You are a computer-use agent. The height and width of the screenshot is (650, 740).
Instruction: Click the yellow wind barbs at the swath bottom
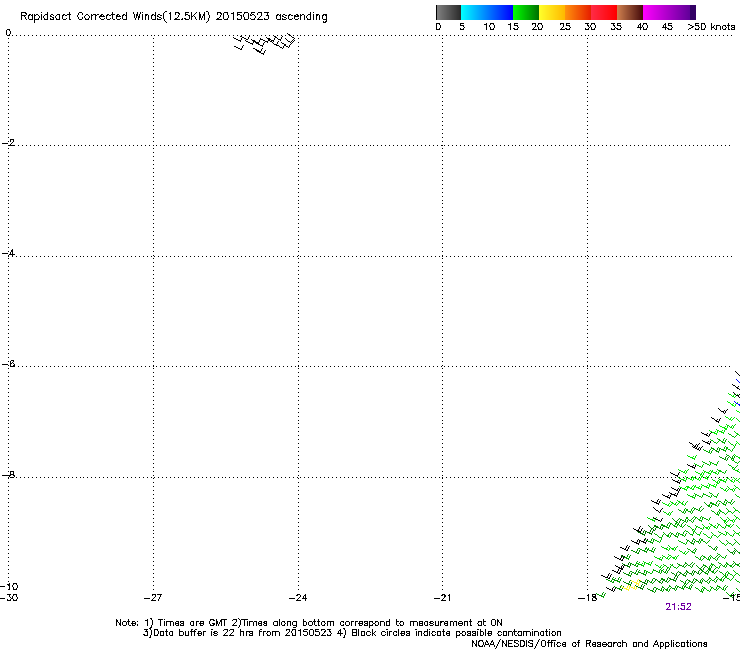pyautogui.click(x=631, y=586)
